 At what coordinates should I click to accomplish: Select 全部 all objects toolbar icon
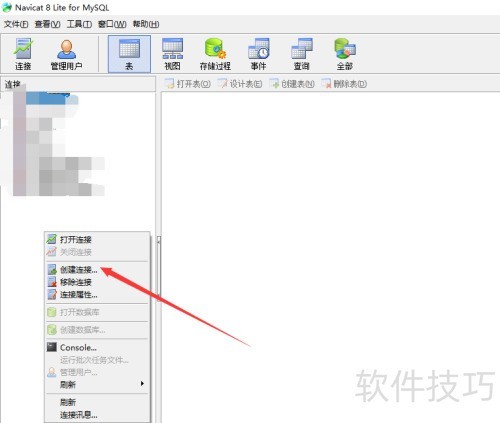pyautogui.click(x=345, y=54)
